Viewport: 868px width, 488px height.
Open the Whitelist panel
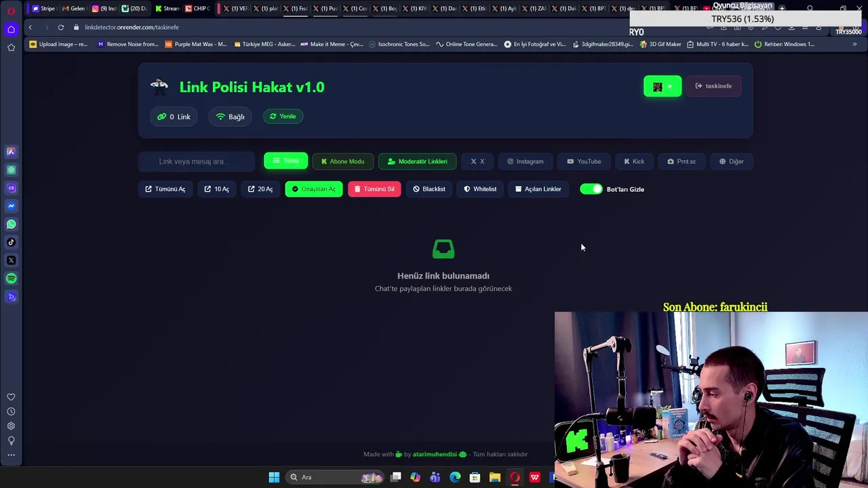(480, 189)
